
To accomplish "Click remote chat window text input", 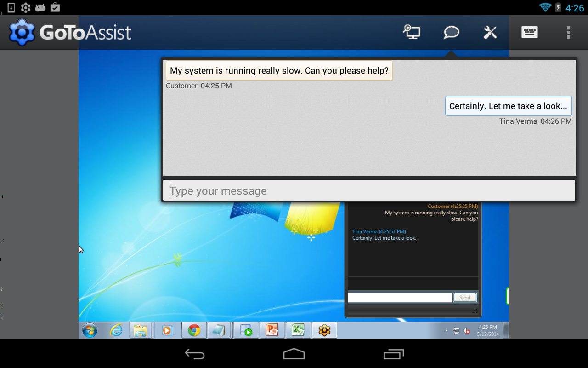I will pyautogui.click(x=400, y=298).
